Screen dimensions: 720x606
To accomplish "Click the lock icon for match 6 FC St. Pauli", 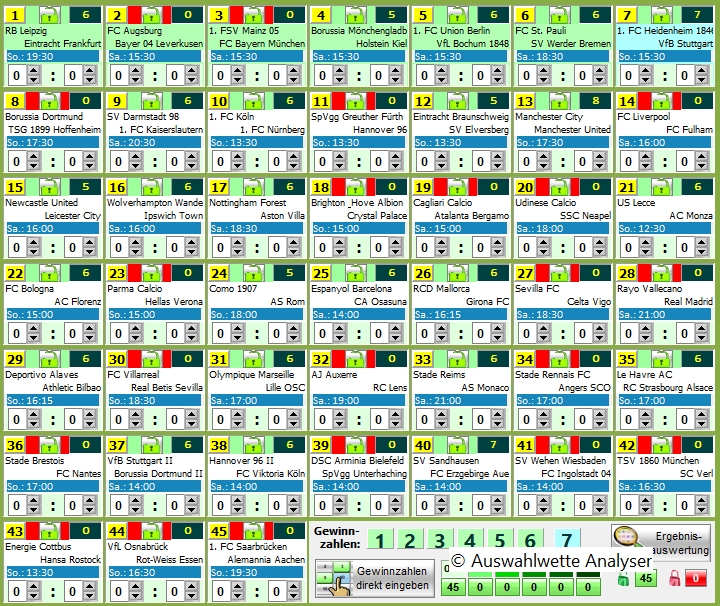I will pos(560,16).
